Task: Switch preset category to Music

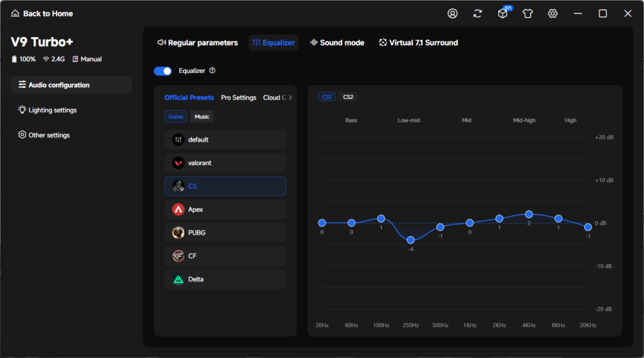Action: tap(202, 117)
